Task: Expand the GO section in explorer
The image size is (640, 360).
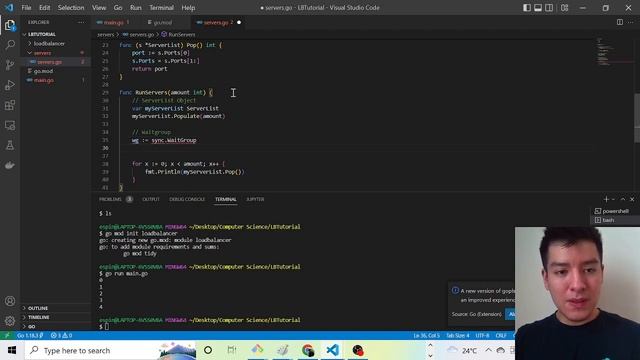Action: tap(31, 327)
